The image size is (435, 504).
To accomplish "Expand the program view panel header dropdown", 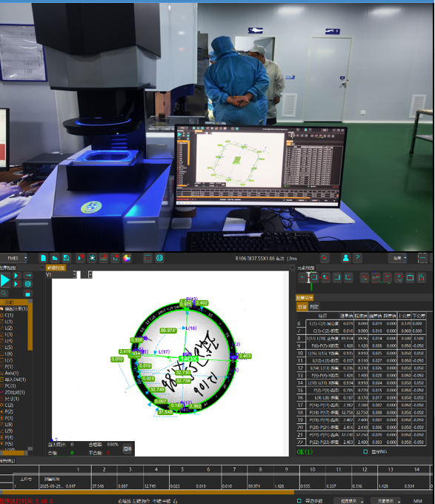I will pyautogui.click(x=42, y=268).
